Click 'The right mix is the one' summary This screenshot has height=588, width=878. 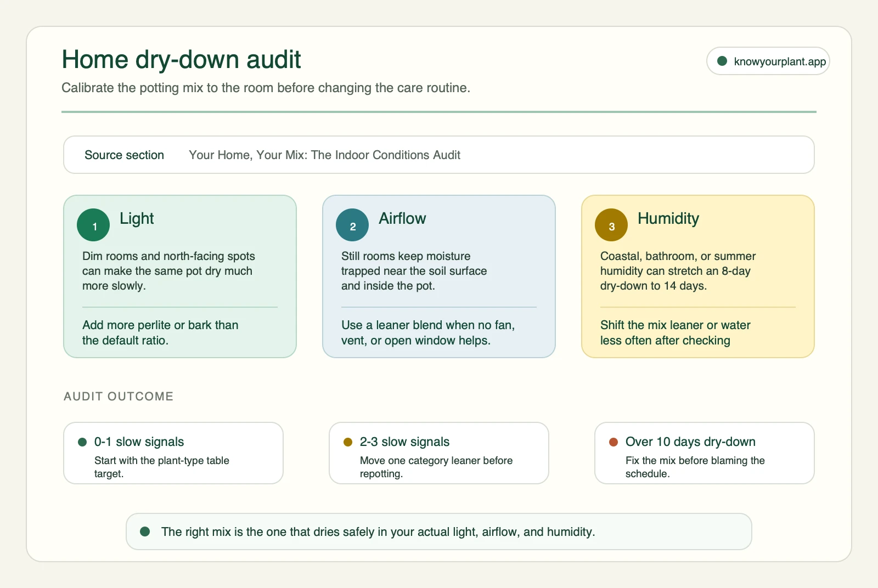pyautogui.click(x=378, y=532)
